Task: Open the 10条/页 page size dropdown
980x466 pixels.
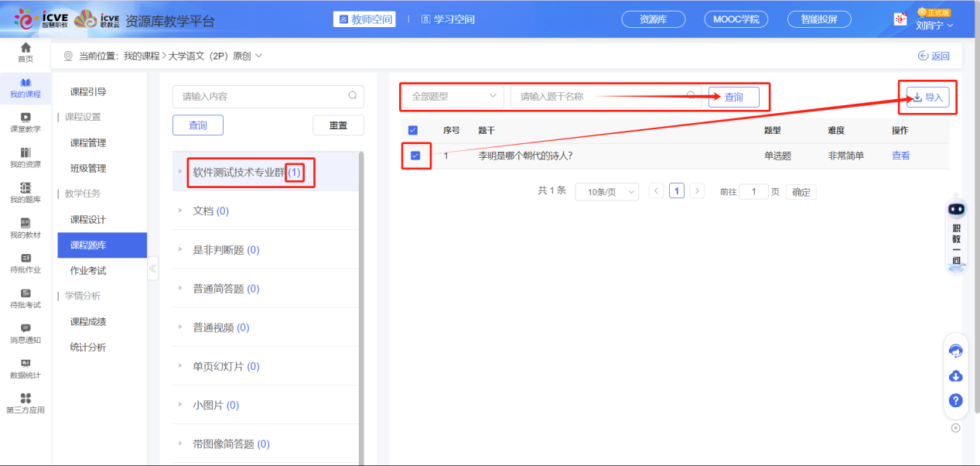Action: coord(606,191)
